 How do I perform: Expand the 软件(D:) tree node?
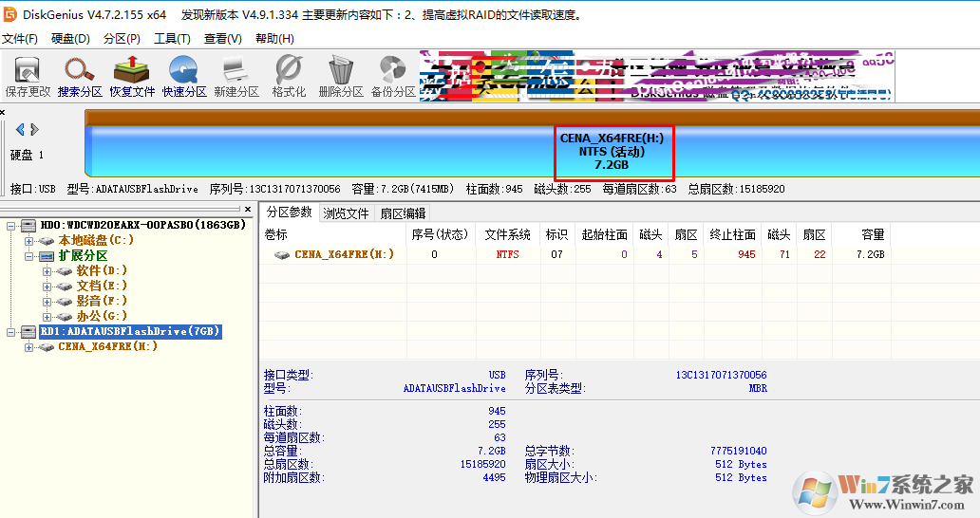coord(47,271)
